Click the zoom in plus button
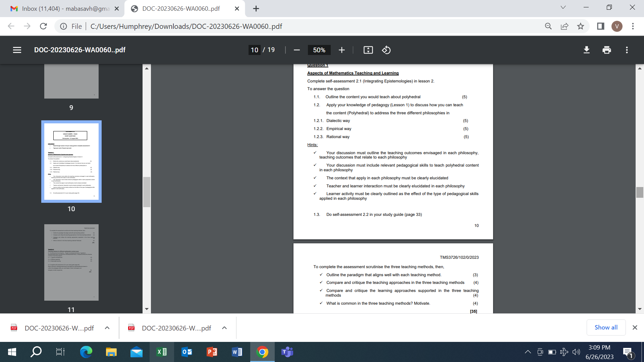Viewport: 644px width, 362px height. click(341, 50)
